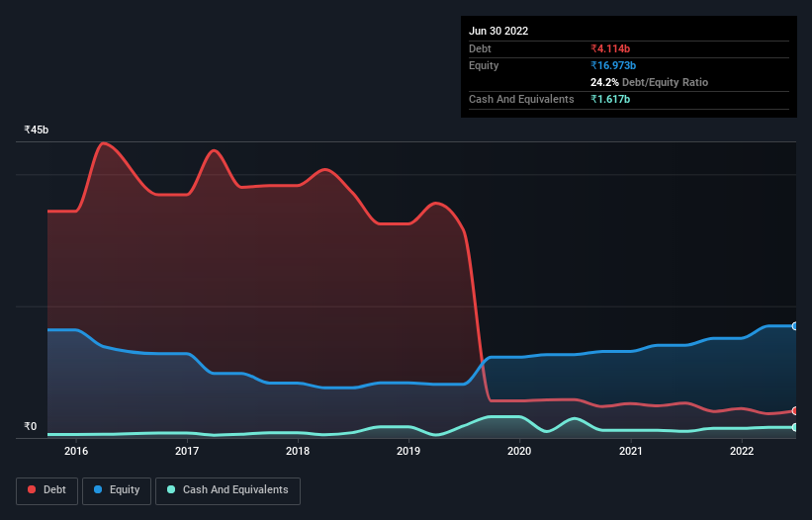Click the 2020 x-axis label
This screenshot has width=812, height=520.
519,451
